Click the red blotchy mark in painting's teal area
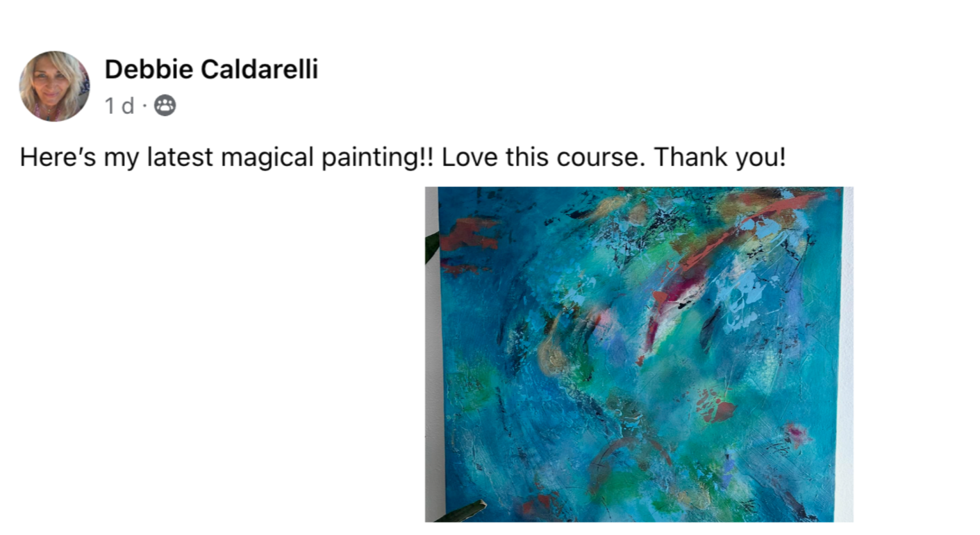 click(x=714, y=405)
